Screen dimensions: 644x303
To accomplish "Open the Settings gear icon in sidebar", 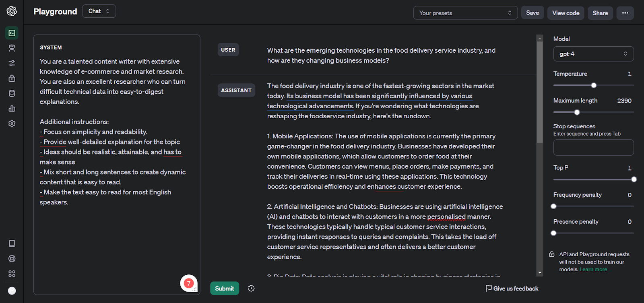I will tap(12, 124).
